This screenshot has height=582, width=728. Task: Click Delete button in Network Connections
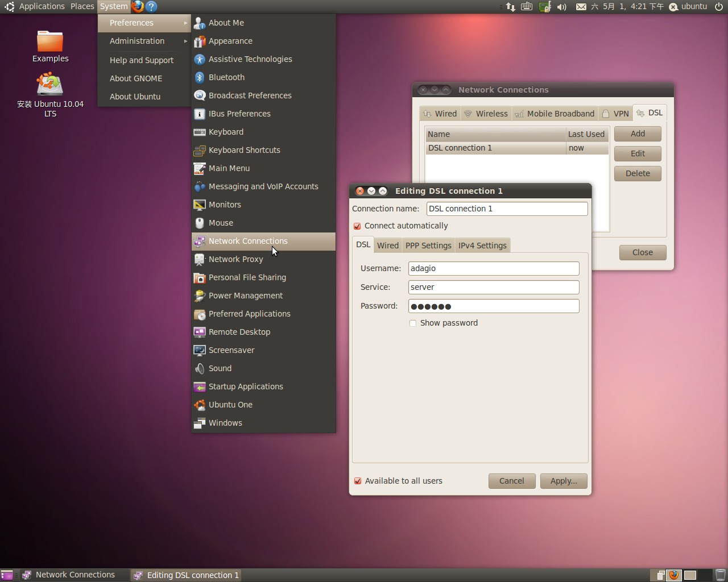click(x=638, y=173)
